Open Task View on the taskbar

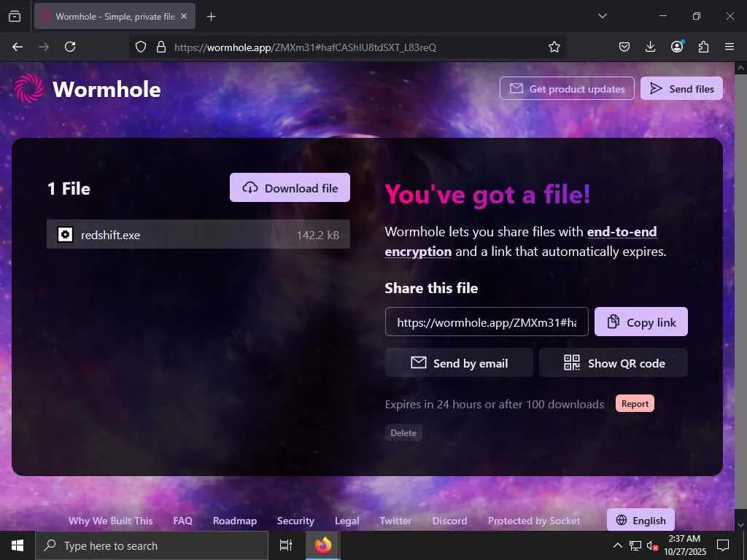[286, 545]
